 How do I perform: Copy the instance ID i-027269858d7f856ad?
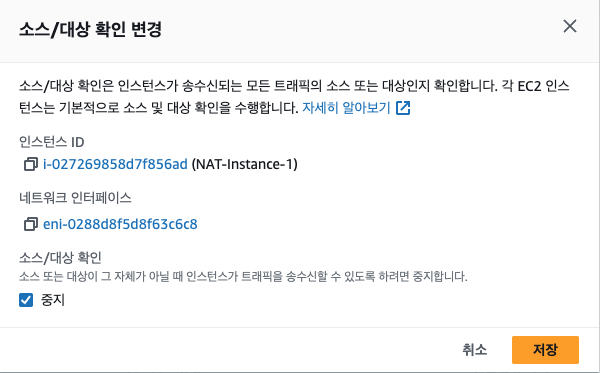point(31,164)
